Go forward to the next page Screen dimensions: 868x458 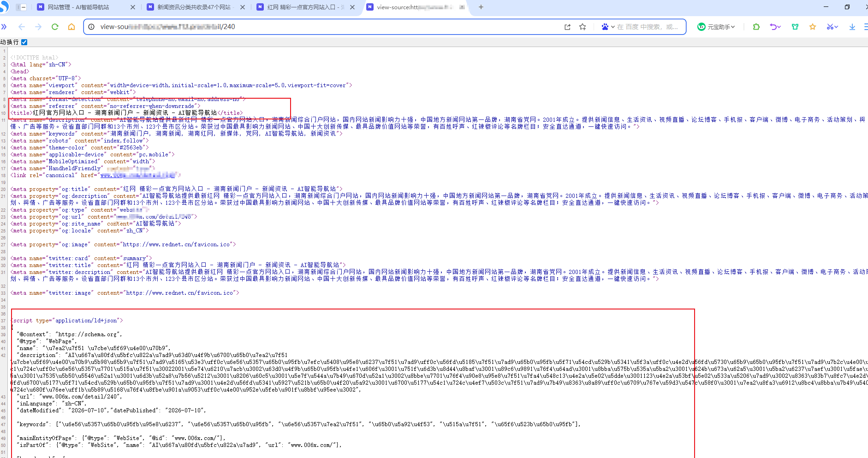[x=38, y=27]
